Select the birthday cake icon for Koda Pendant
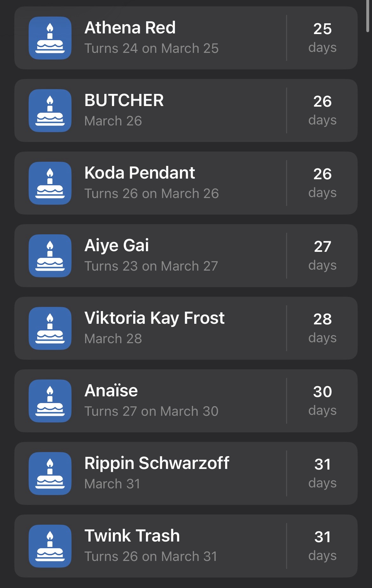 50,183
